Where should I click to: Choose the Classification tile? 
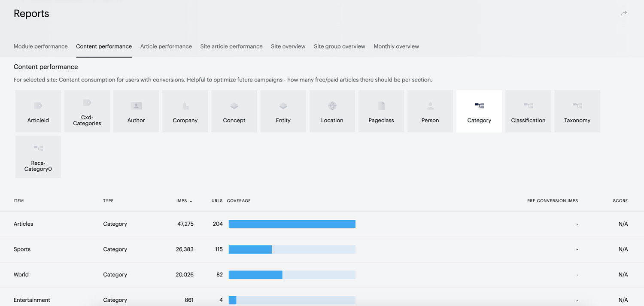coord(529,111)
